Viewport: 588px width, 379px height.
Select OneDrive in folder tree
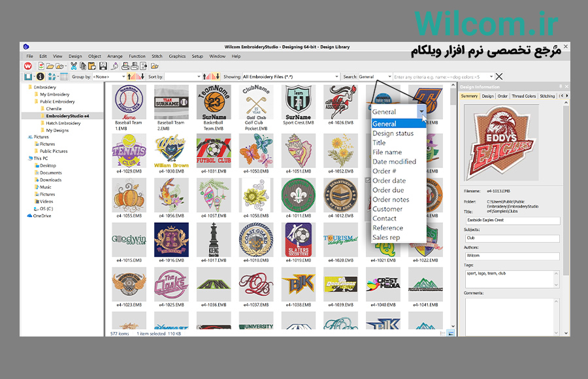pos(42,216)
